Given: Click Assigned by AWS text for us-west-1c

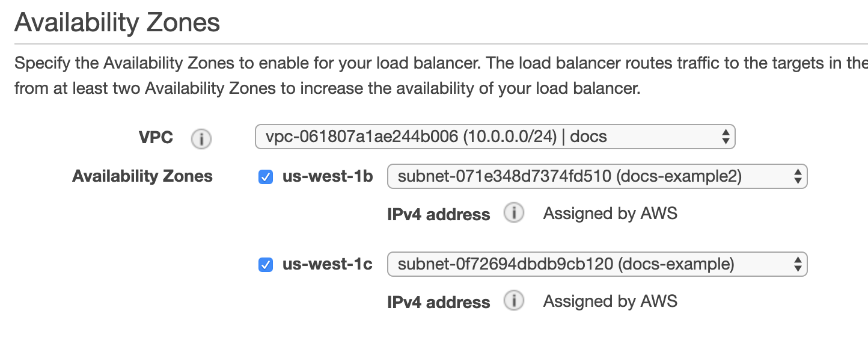Looking at the screenshot, I should pos(610,301).
